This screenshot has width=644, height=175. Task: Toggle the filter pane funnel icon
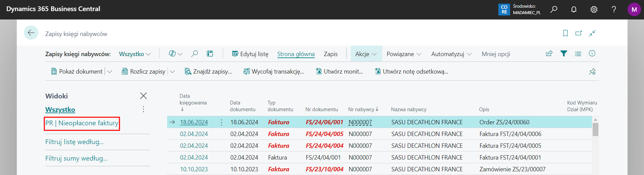click(x=564, y=54)
